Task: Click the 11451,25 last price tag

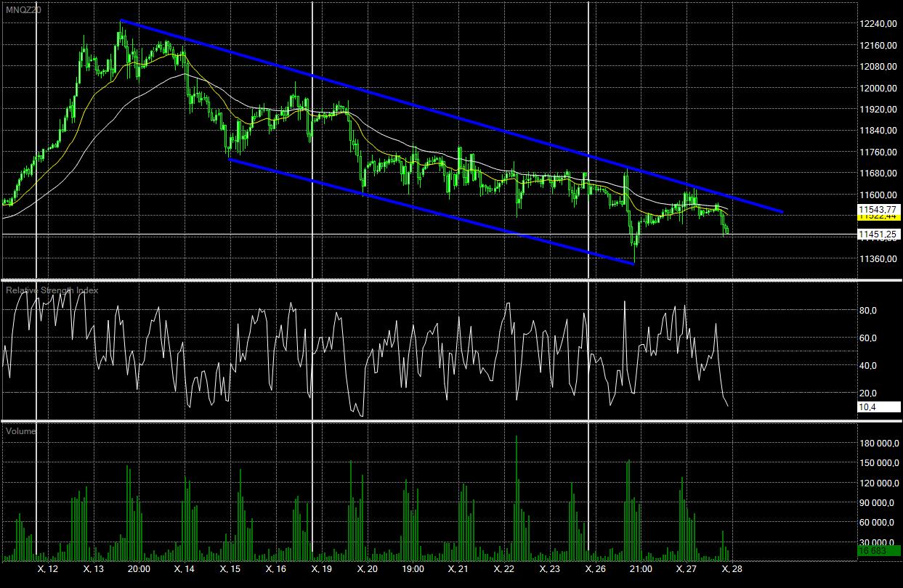Action: pyautogui.click(x=879, y=234)
